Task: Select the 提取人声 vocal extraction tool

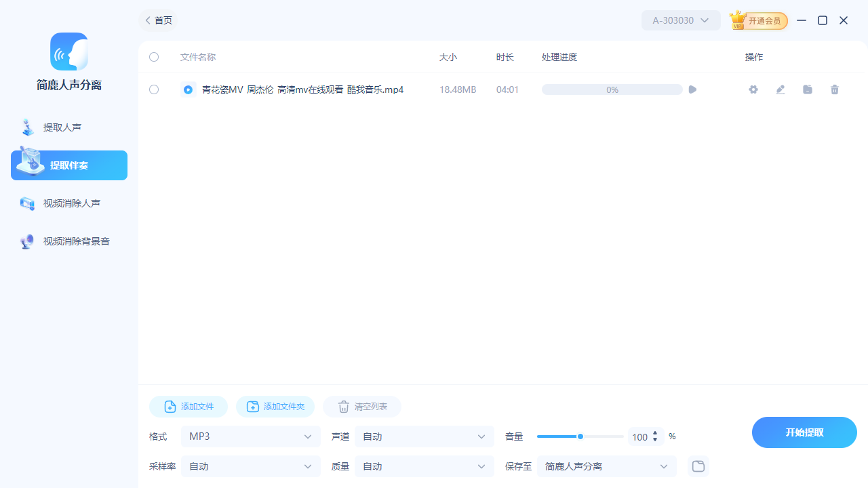Action: (68, 127)
